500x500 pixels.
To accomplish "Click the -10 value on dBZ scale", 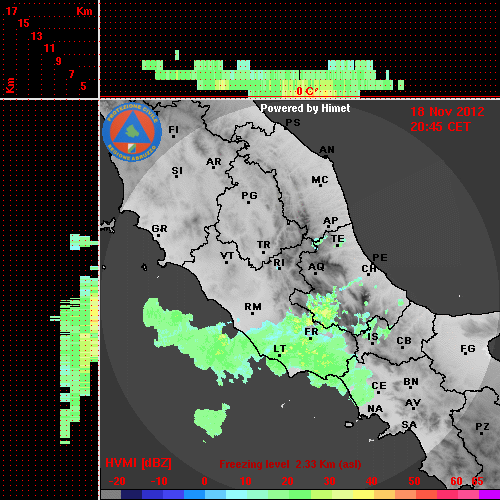I will 159,481.
